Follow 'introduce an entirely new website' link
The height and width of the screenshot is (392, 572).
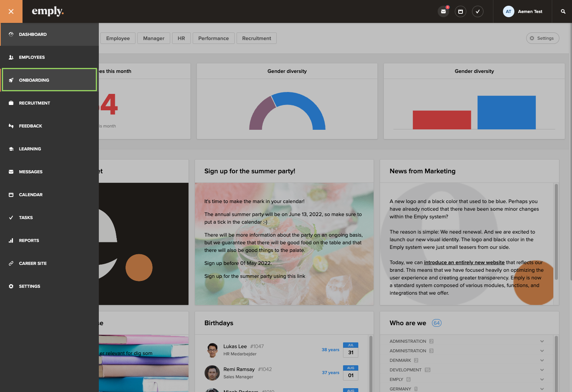(x=464, y=263)
